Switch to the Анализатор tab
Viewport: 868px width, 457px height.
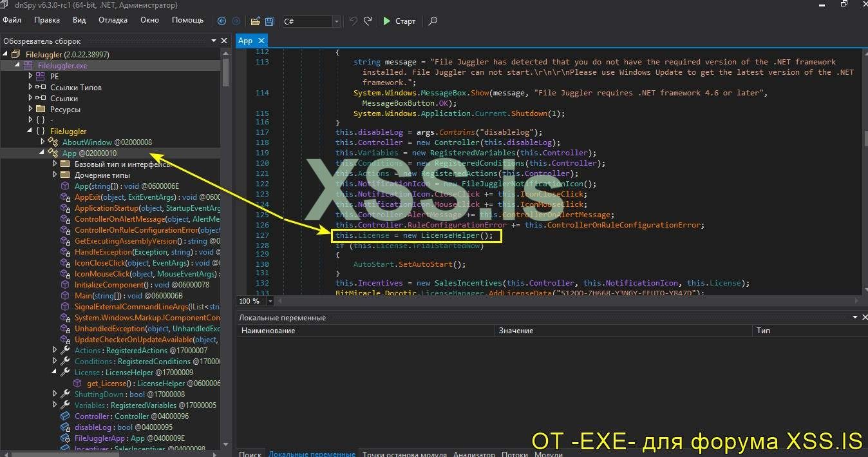click(474, 454)
